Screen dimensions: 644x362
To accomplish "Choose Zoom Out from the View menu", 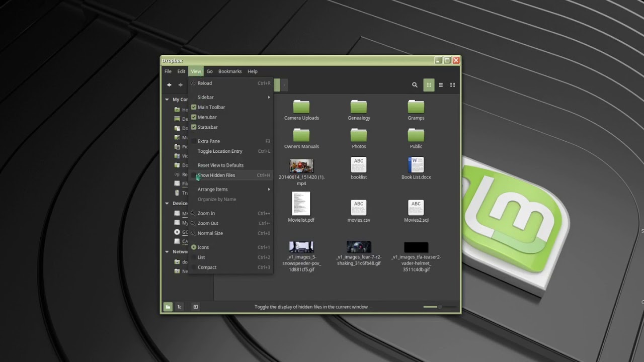I will [230, 223].
